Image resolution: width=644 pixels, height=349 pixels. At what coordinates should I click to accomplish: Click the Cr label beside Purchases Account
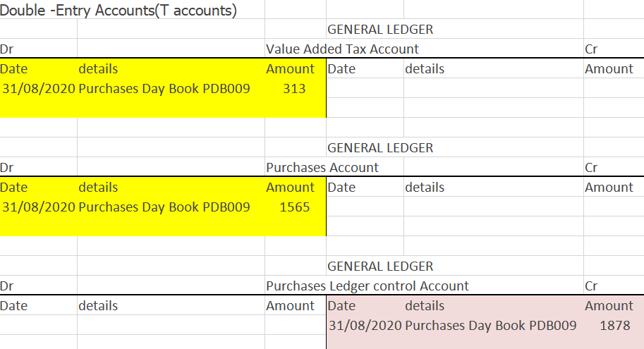[592, 168]
